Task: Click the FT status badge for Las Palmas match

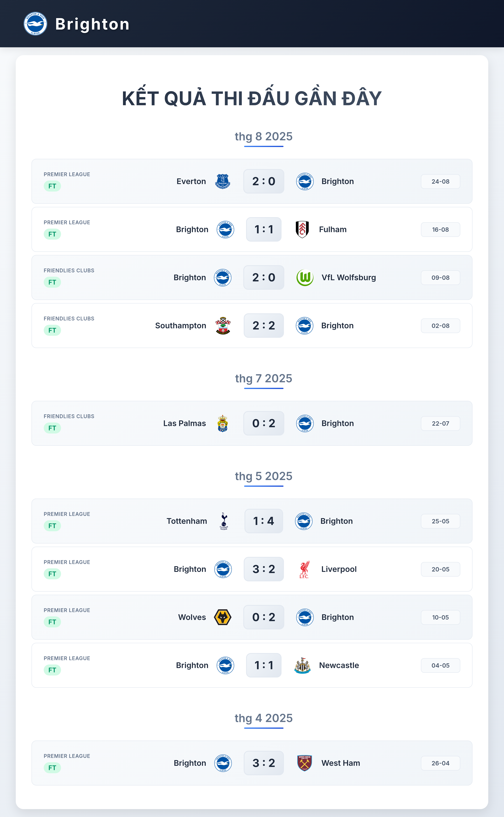Action: point(52,428)
